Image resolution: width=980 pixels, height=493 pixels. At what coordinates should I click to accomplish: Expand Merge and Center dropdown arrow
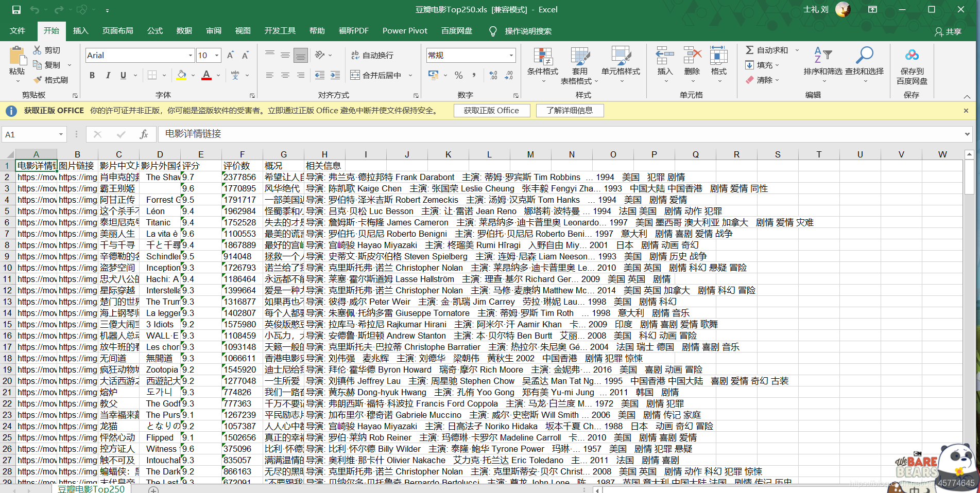click(410, 75)
